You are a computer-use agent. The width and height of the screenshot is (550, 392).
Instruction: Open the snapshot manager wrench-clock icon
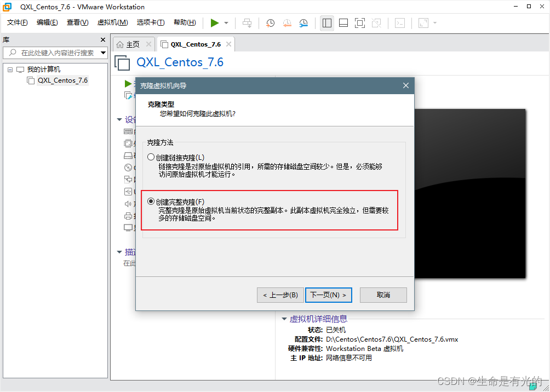(303, 23)
